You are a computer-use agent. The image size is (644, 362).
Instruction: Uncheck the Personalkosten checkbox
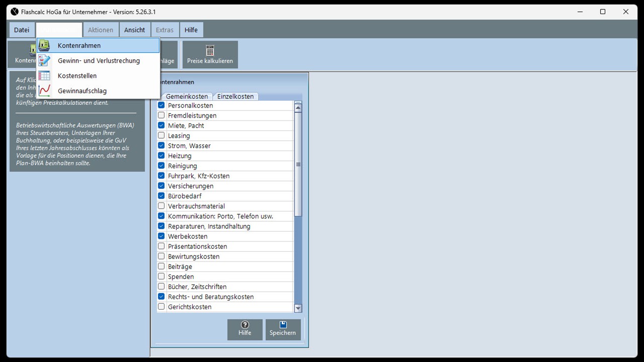162,106
